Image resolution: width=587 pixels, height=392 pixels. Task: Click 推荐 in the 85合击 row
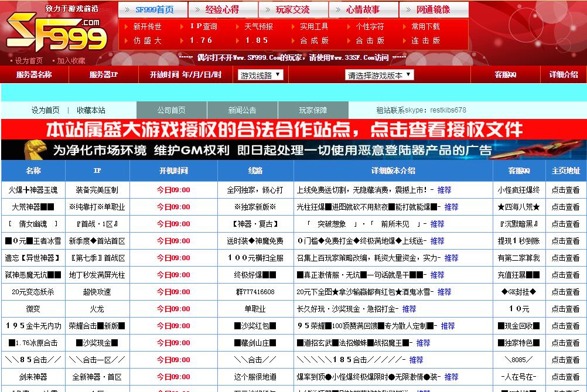[x=416, y=360]
